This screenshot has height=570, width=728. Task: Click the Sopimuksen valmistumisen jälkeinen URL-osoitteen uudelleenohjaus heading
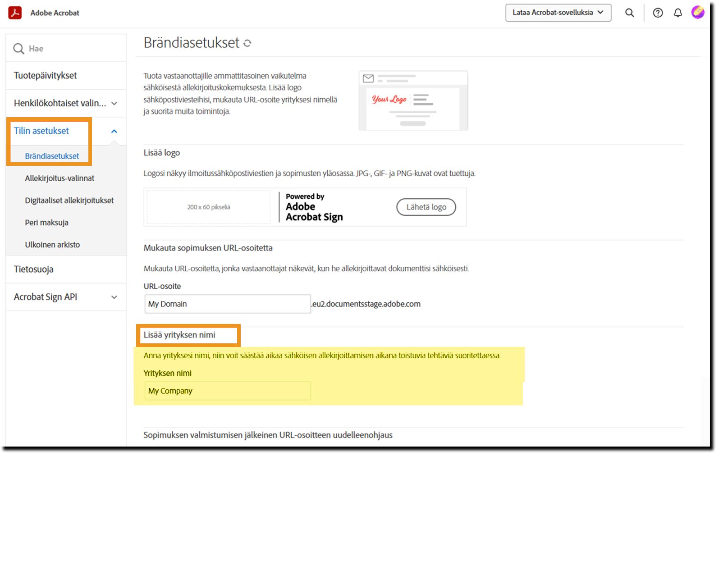tap(268, 435)
